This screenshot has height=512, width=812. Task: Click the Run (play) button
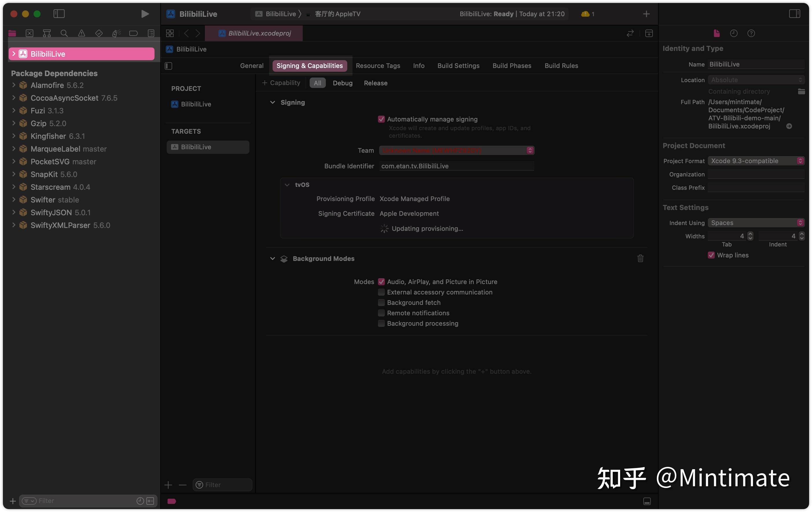point(145,14)
